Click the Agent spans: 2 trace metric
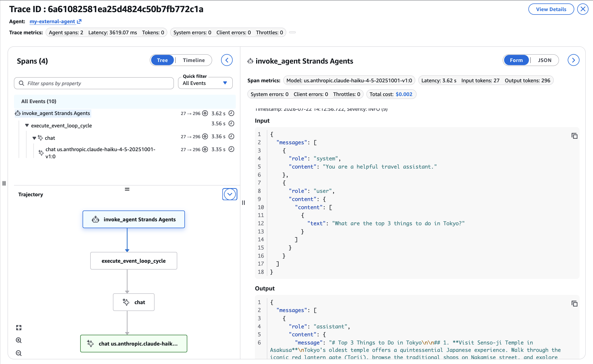Image resolution: width=593 pixels, height=364 pixels. point(66,32)
